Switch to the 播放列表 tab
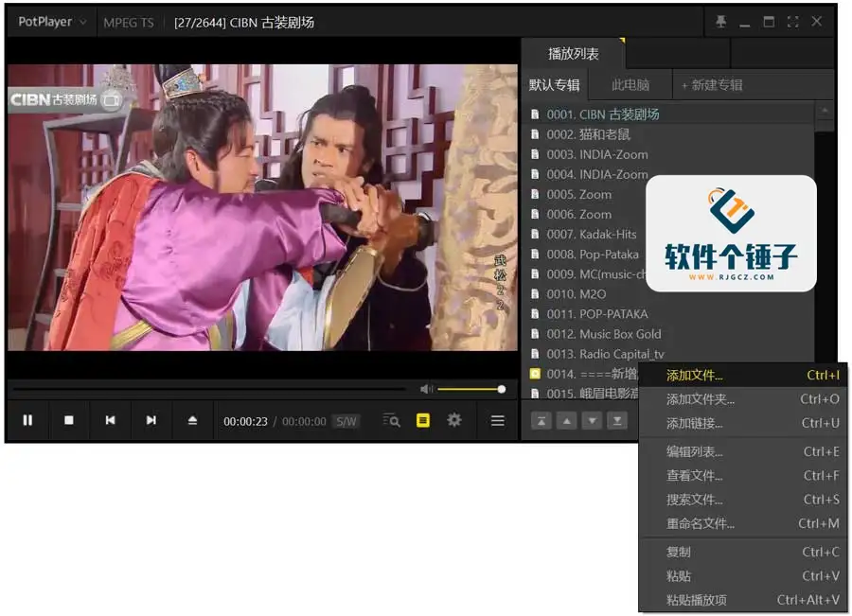This screenshot has width=852, height=616. click(574, 53)
